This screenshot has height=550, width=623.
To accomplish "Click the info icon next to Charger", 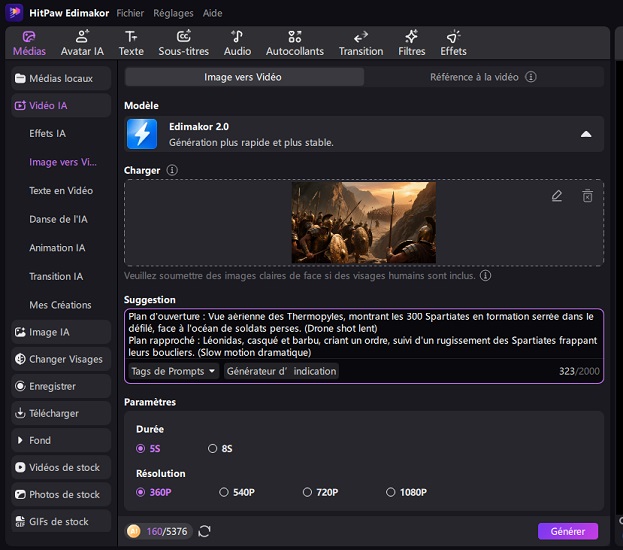I will [172, 170].
